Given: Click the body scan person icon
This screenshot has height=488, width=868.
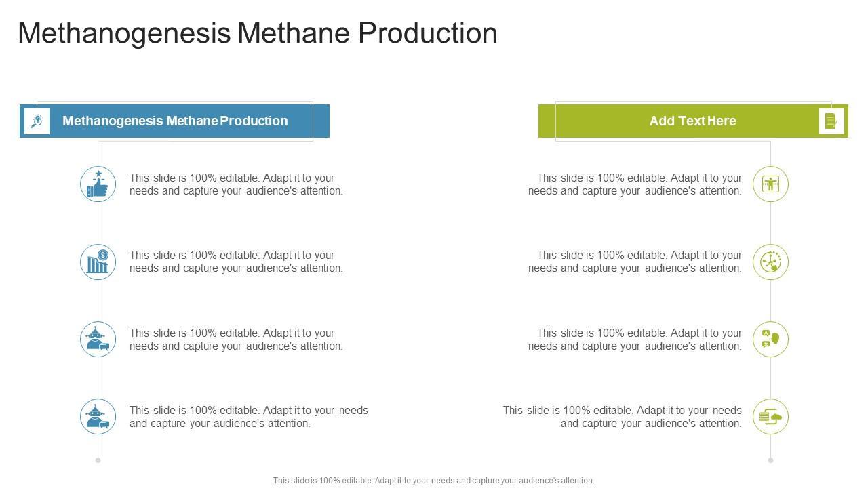Looking at the screenshot, I should [x=770, y=184].
